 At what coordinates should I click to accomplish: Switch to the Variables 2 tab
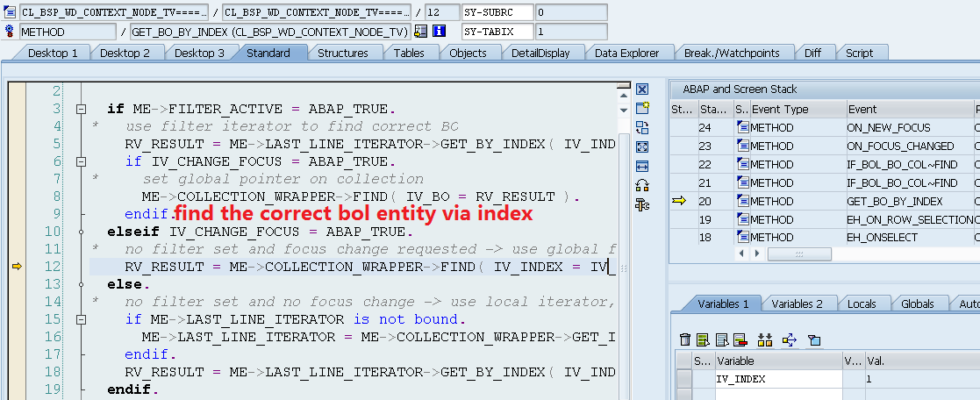pyautogui.click(x=797, y=304)
